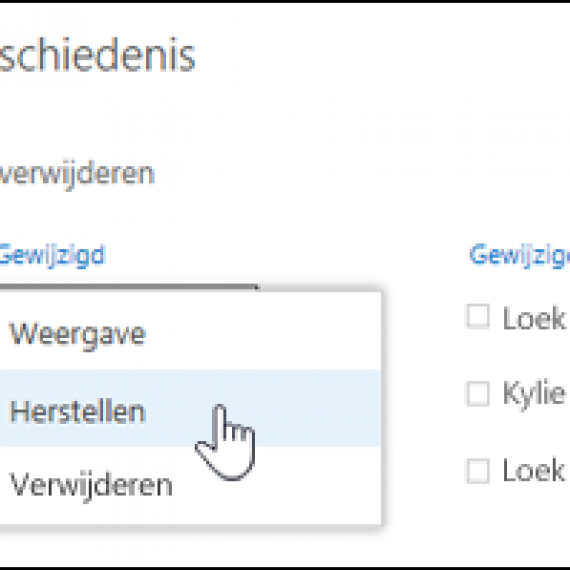Click the grey selected-item bar above the menu
570x570 pixels.
point(127,286)
